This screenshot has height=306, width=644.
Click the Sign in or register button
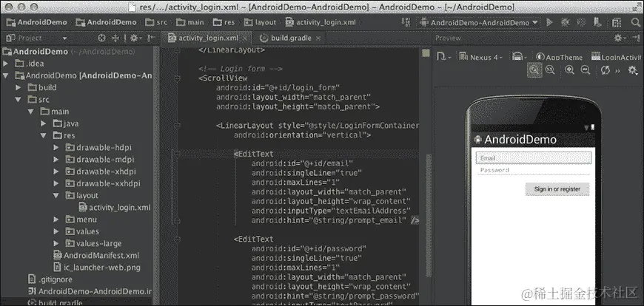pyautogui.click(x=557, y=189)
